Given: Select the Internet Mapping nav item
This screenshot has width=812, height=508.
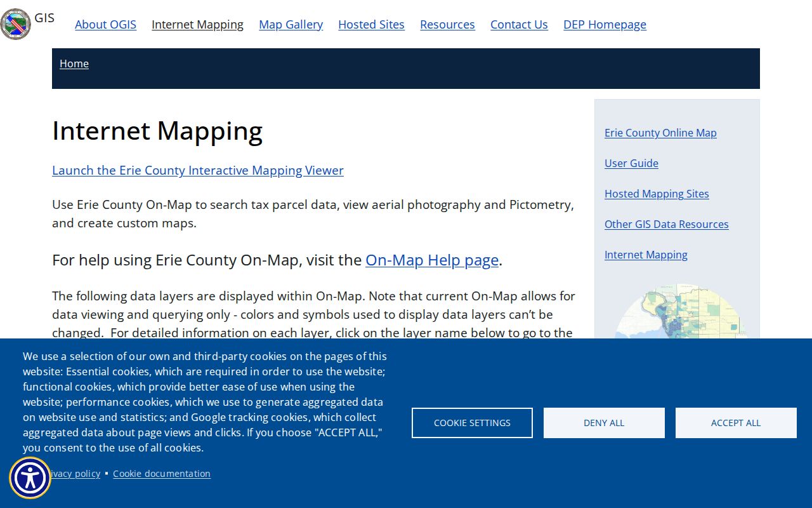Looking at the screenshot, I should click(197, 24).
